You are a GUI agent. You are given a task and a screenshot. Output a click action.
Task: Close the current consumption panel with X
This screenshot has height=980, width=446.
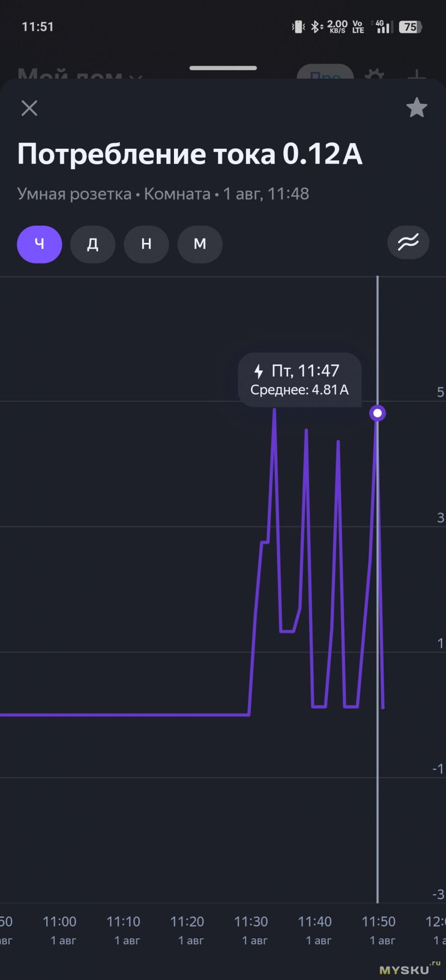tap(29, 108)
